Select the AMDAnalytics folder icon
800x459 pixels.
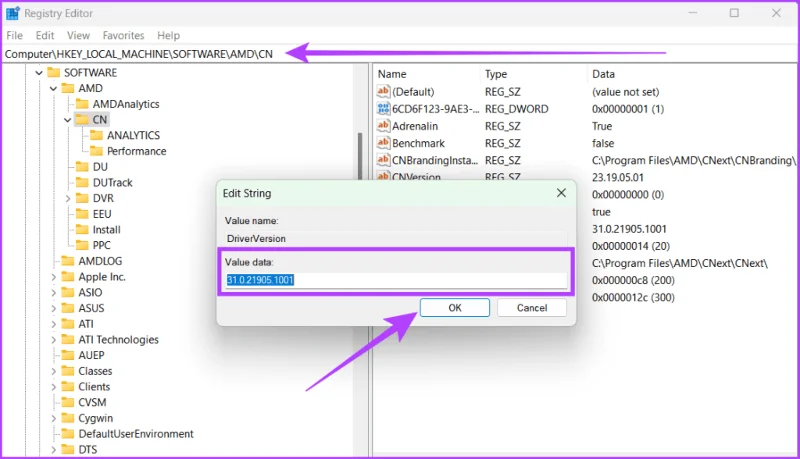pos(82,104)
